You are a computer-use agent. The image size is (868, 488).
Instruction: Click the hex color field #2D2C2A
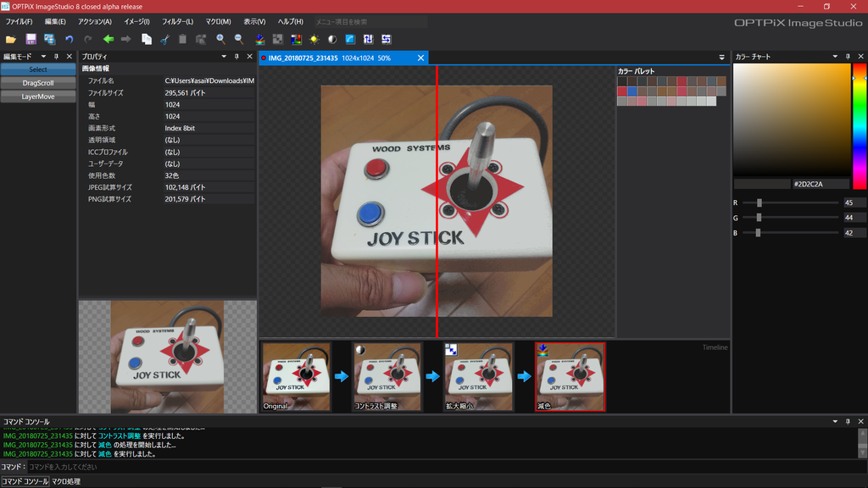[820, 184]
